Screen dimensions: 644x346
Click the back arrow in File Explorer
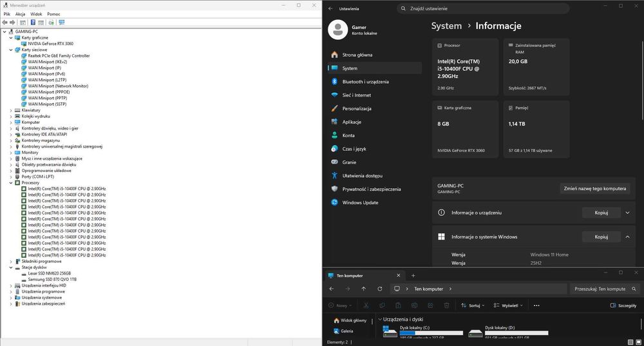[332, 289]
